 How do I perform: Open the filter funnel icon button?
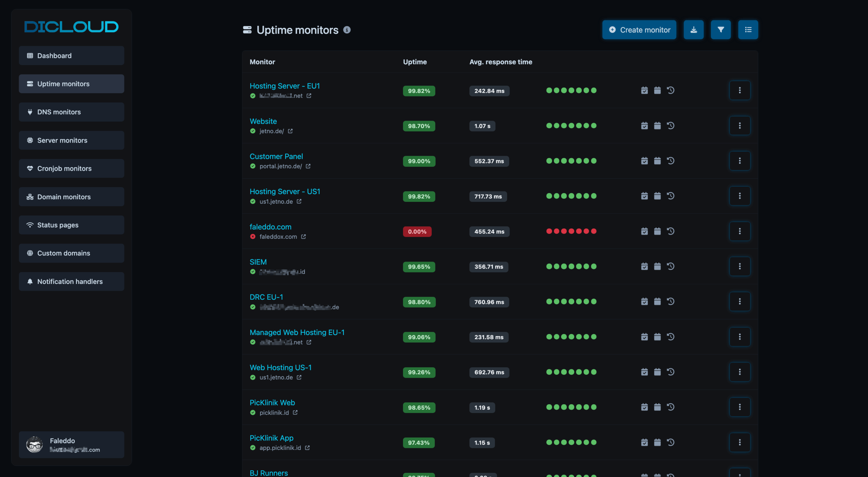pyautogui.click(x=721, y=30)
